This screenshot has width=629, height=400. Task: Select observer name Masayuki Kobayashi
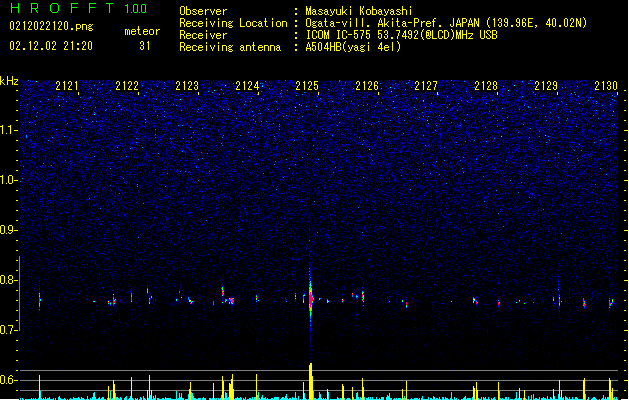358,11
